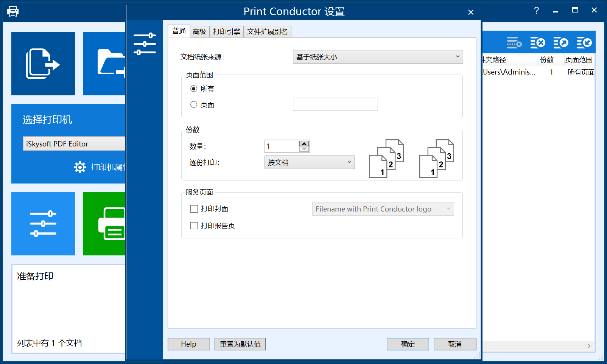
Task: Open the settings sliders tile in main window
Action: coord(43,224)
